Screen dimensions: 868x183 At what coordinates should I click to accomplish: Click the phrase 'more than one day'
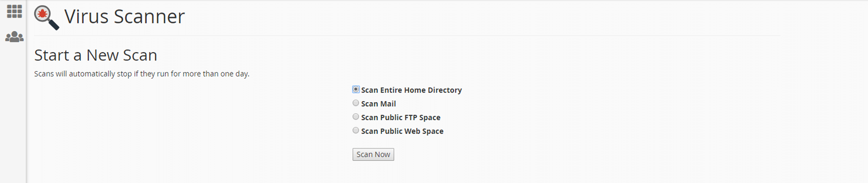point(216,74)
